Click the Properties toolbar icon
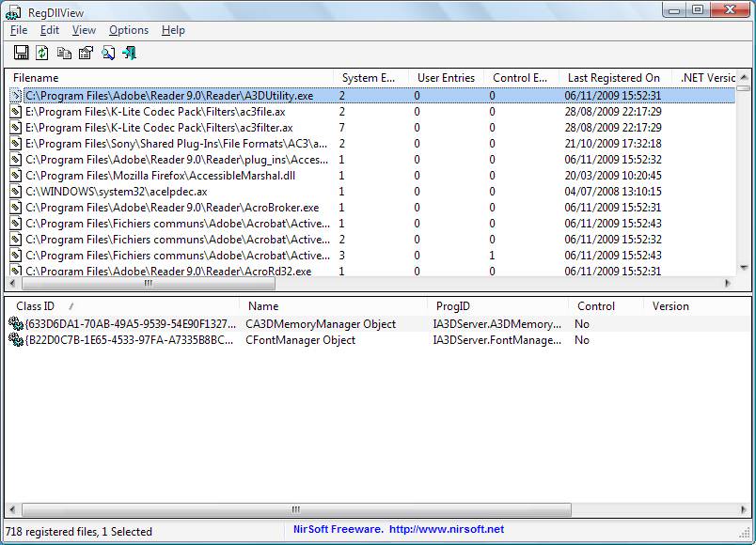Image resolution: width=756 pixels, height=545 pixels. [86, 54]
